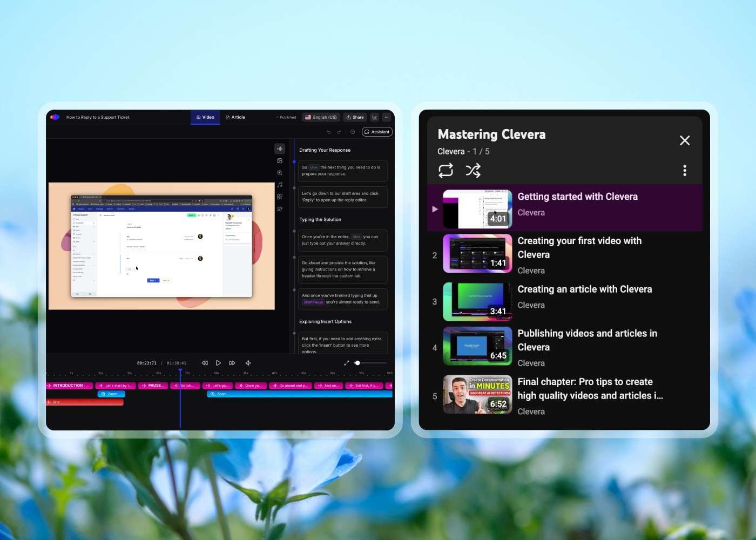Open the three-dot more menu in editor header
Screen dimensions: 756x540
click(387, 117)
